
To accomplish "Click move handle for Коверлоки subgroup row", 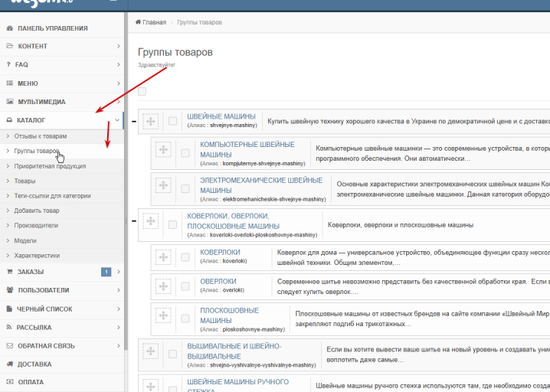I will (163, 257).
